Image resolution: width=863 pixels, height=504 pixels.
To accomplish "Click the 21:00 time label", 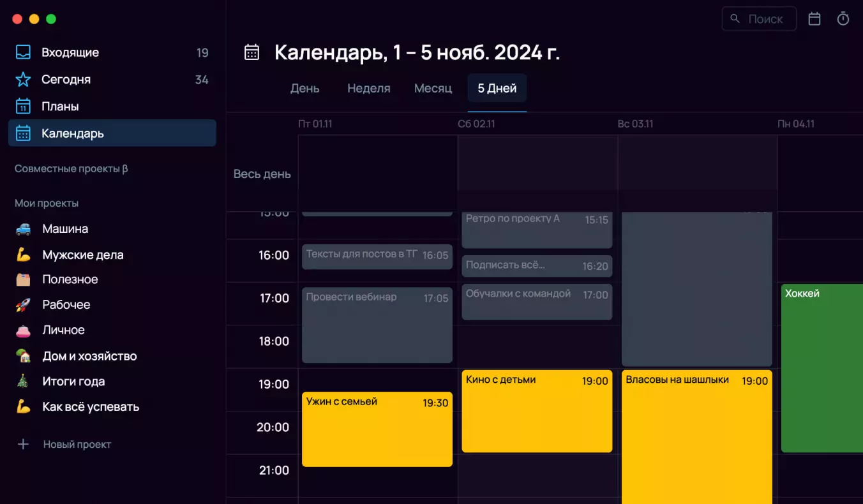I will (273, 470).
